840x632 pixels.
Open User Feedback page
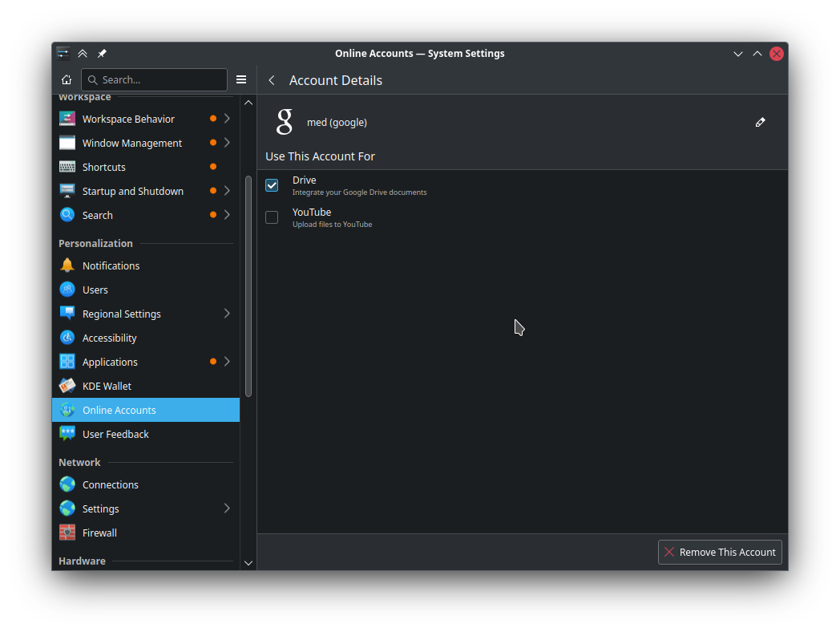click(146, 434)
